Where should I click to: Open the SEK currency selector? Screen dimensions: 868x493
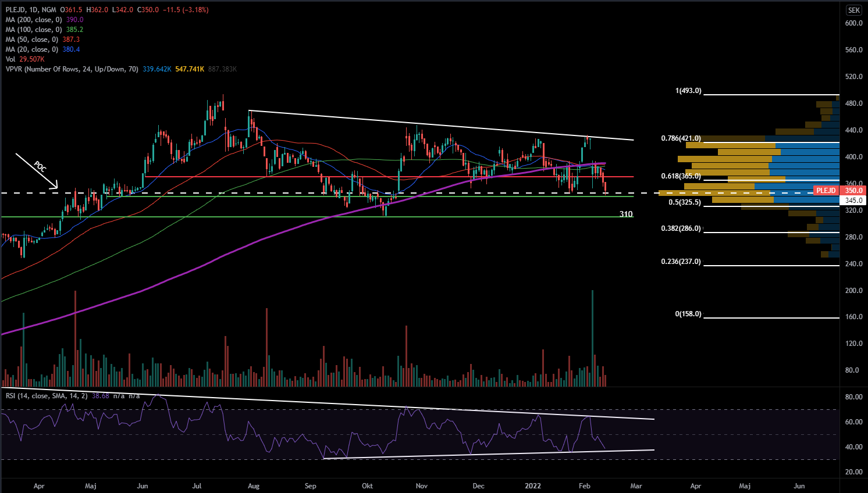pyautogui.click(x=853, y=10)
